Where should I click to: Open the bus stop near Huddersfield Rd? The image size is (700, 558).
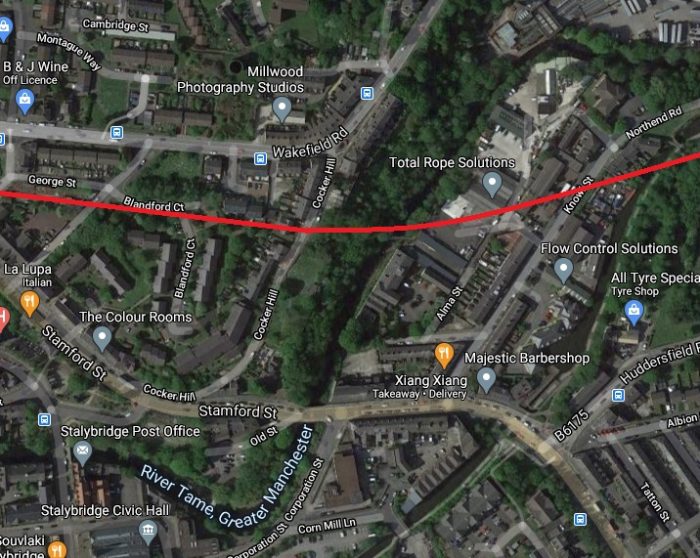coord(618,395)
